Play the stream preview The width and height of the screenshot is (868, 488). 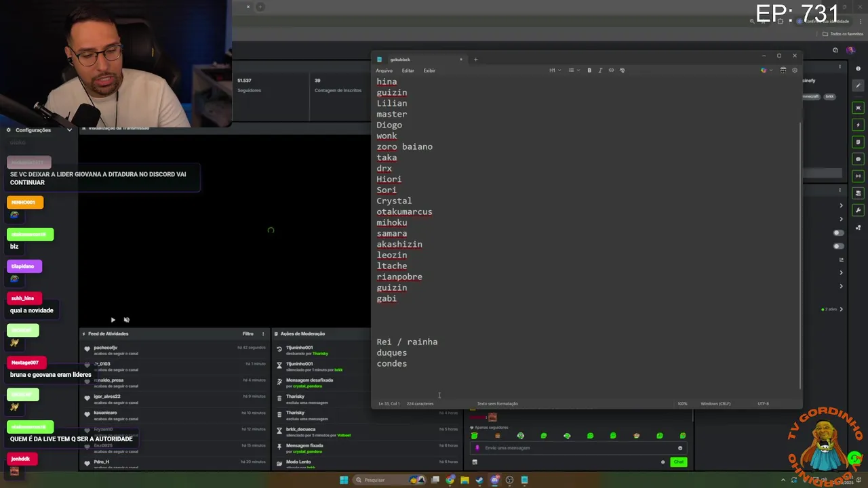(x=113, y=320)
